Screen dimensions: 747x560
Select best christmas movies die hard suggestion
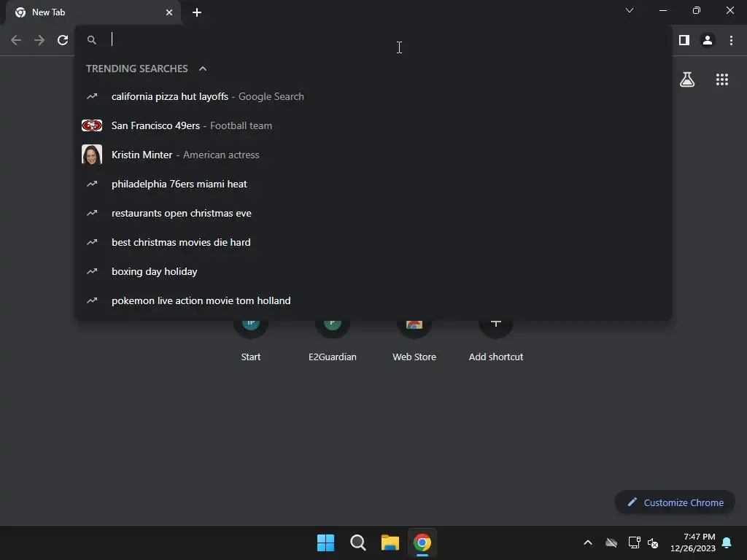coord(373,242)
